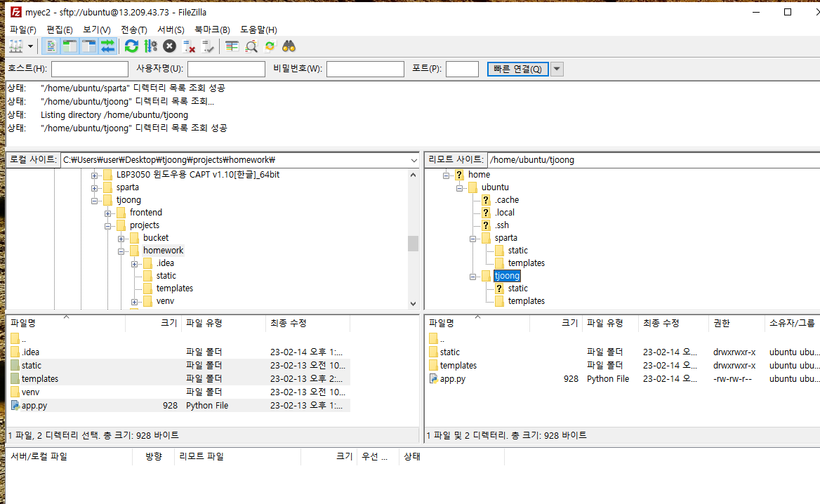Open the Site Manager icon
The height and width of the screenshot is (504, 820).
[16, 46]
